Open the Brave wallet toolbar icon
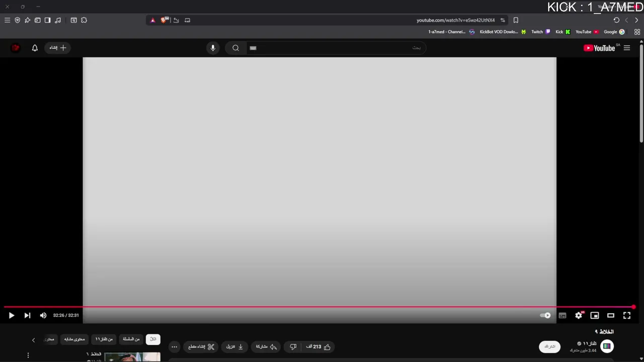The height and width of the screenshot is (362, 644). (x=37, y=20)
